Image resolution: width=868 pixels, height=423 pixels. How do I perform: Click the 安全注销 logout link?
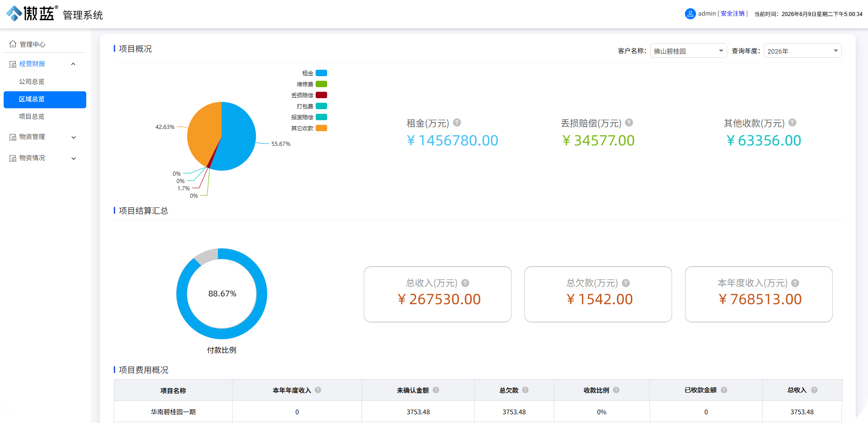pyautogui.click(x=733, y=14)
